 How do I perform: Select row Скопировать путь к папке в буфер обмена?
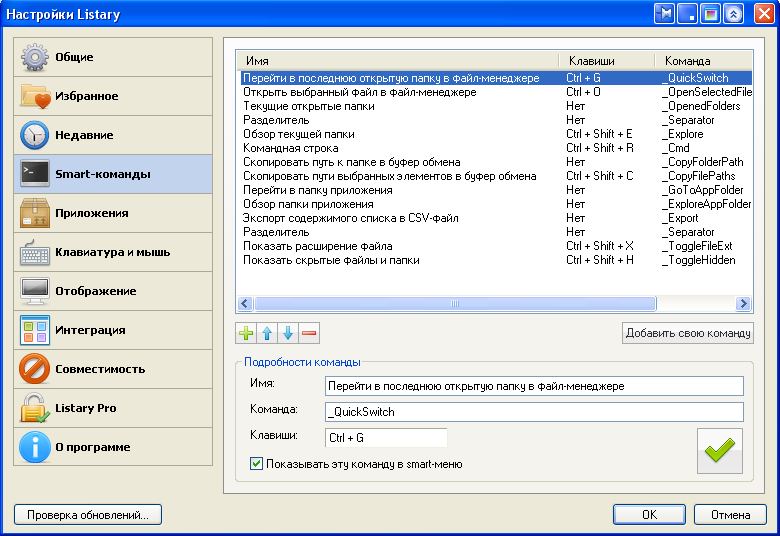click(x=496, y=162)
